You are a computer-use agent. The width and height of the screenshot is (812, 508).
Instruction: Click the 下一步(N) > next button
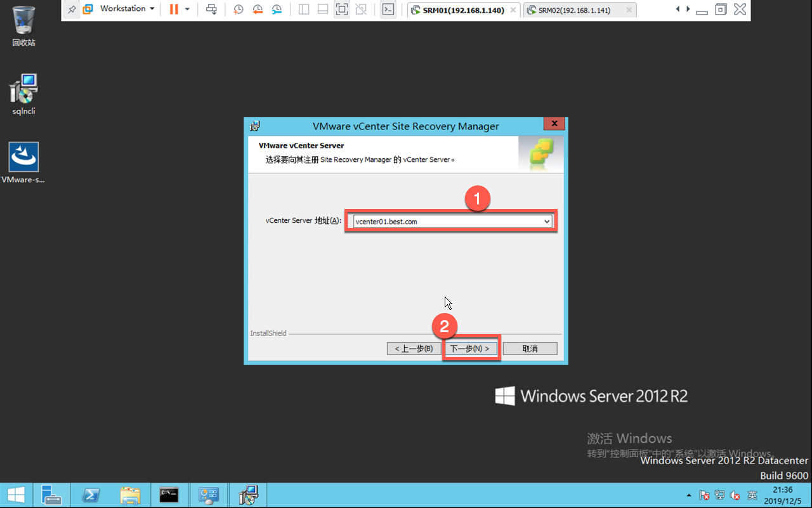click(470, 349)
